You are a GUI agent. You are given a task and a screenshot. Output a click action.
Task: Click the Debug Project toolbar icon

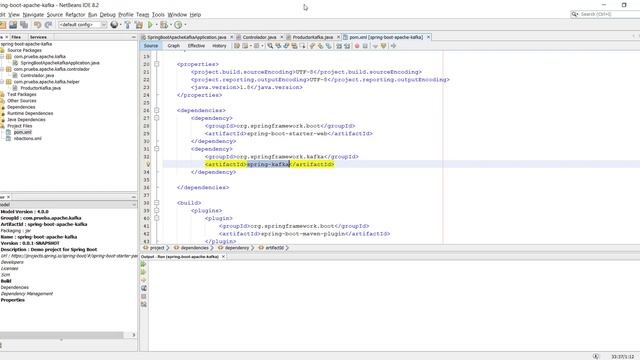164,25
